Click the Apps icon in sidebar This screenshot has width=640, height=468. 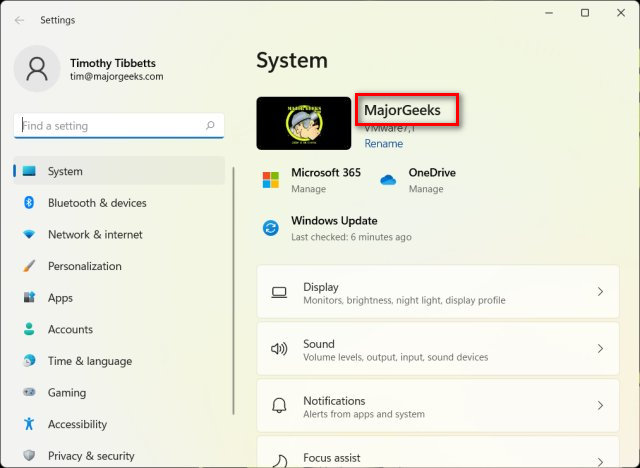(x=29, y=297)
